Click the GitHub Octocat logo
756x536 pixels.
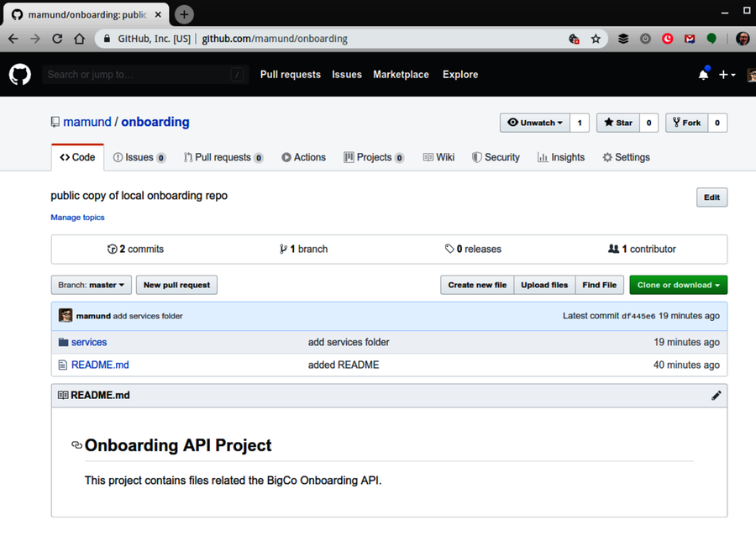click(x=18, y=75)
